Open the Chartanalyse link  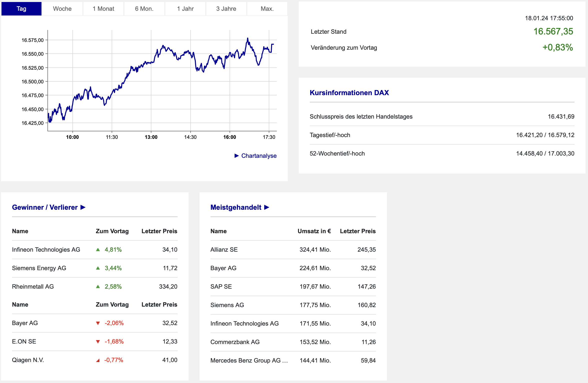point(259,156)
